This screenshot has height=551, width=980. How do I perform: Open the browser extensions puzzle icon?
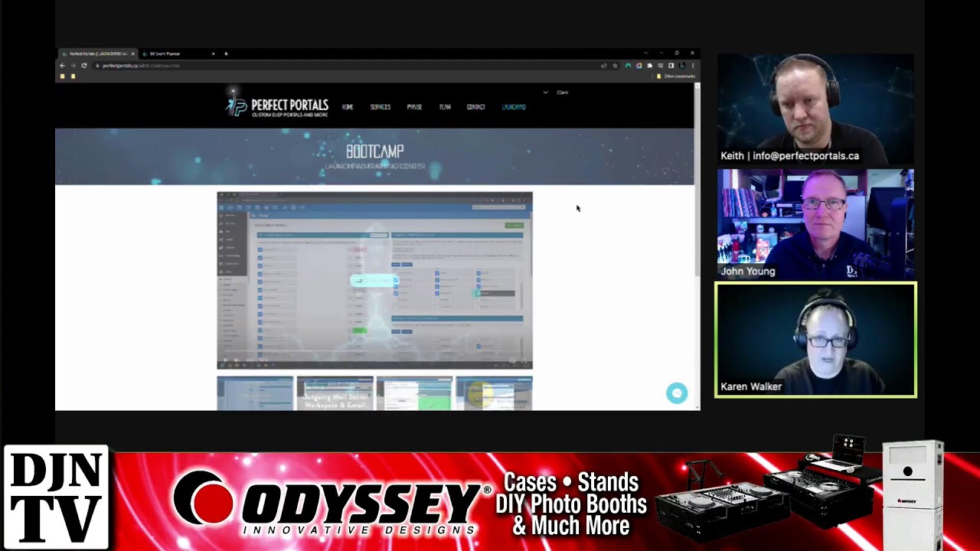(649, 66)
